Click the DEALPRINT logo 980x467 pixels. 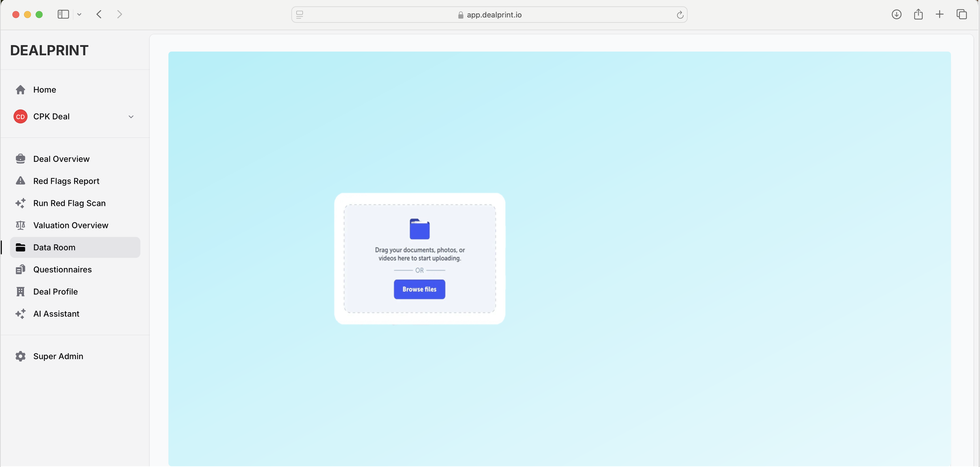tap(49, 50)
